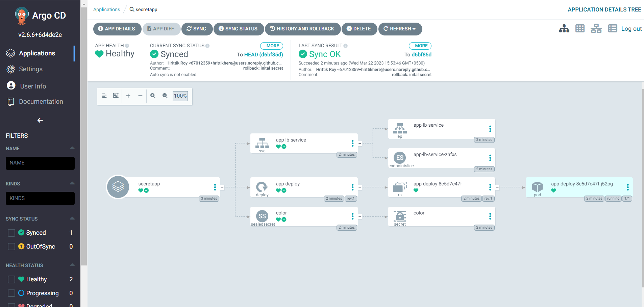Collapse the HEALTH STATUS filter section
Screen dimensions: 644x307
pyautogui.click(x=72, y=265)
